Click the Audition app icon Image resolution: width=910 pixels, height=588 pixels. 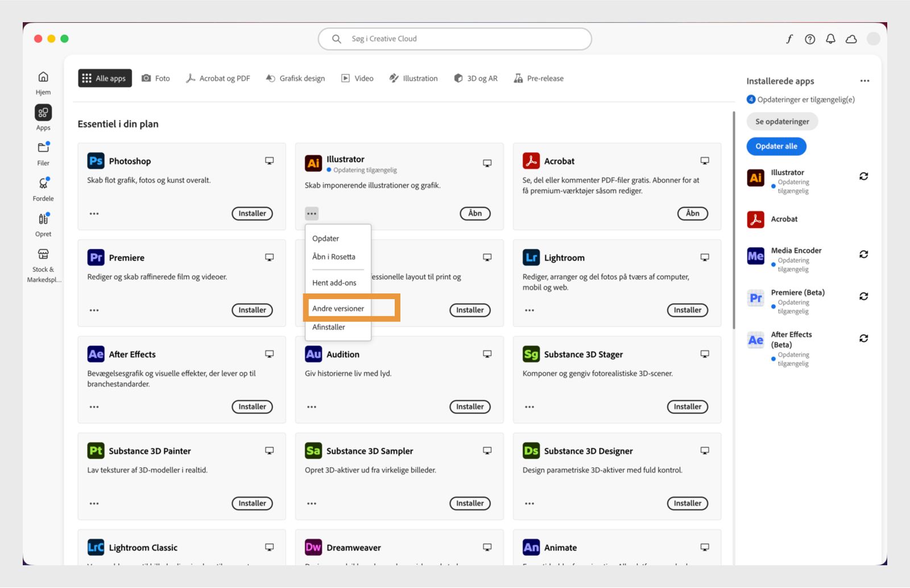pos(313,354)
